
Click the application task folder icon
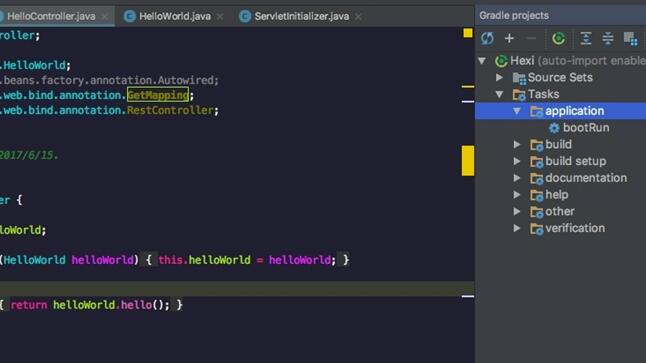pyautogui.click(x=536, y=111)
